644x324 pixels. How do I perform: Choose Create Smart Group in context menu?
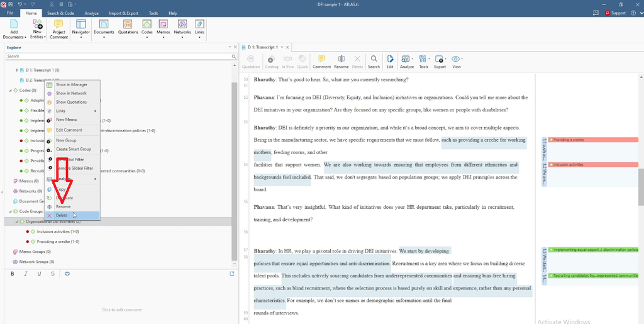72,149
